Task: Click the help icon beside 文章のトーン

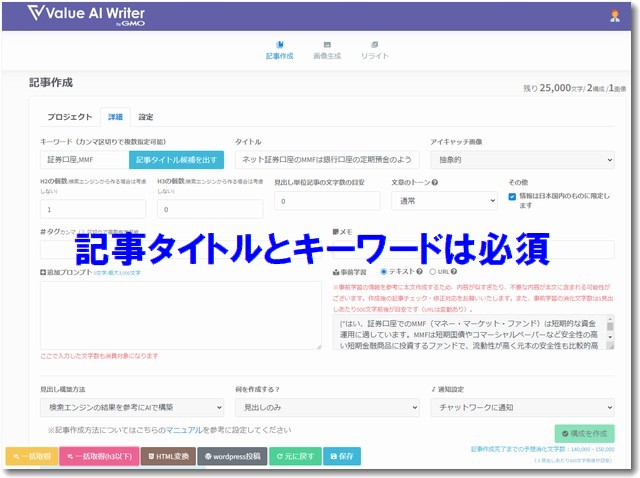Action: point(435,182)
